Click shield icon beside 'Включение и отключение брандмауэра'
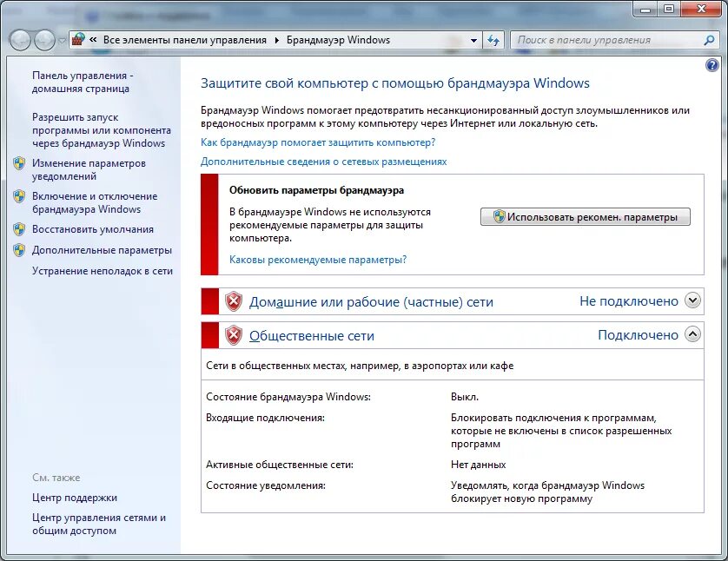728x561 pixels. (x=19, y=196)
